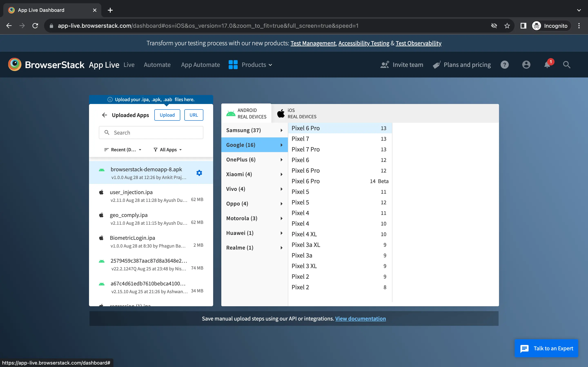Click the back arrow beside Uploaded Apps
588x367 pixels.
[x=105, y=115]
